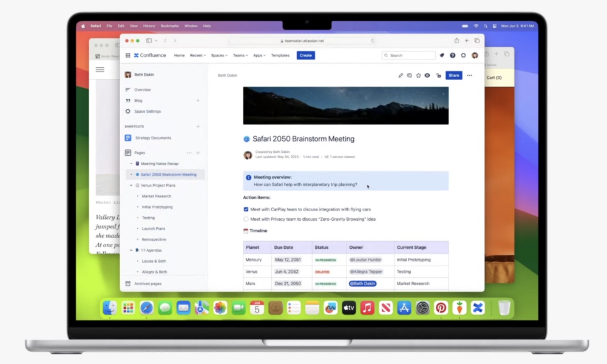607x364 pixels.
Task: Open the Meeting Notes Recap page
Action: click(x=160, y=164)
